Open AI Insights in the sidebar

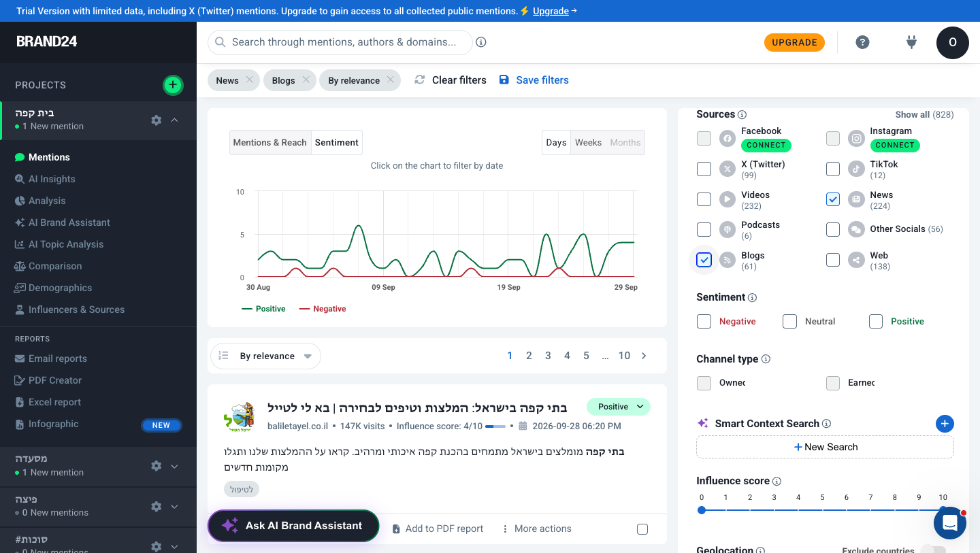pyautogui.click(x=52, y=179)
